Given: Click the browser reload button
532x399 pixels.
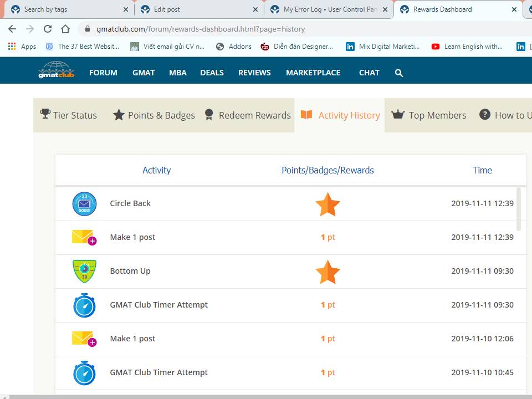Looking at the screenshot, I should (48, 29).
